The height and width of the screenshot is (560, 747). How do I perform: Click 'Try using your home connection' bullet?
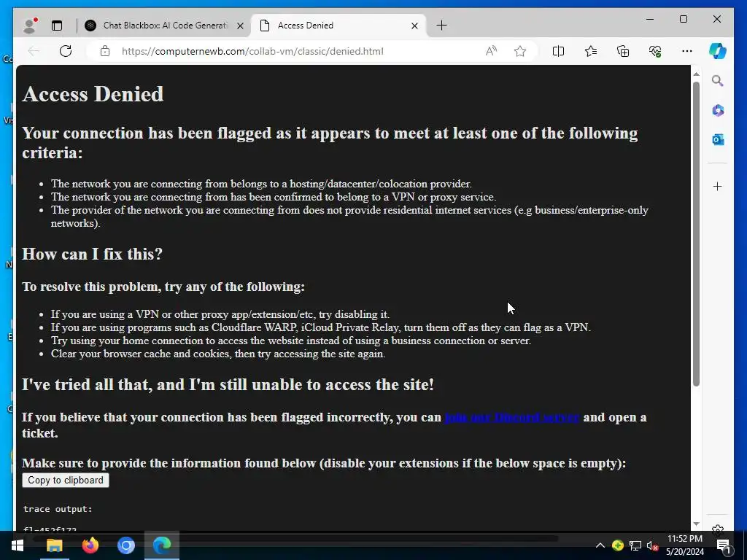(x=291, y=341)
